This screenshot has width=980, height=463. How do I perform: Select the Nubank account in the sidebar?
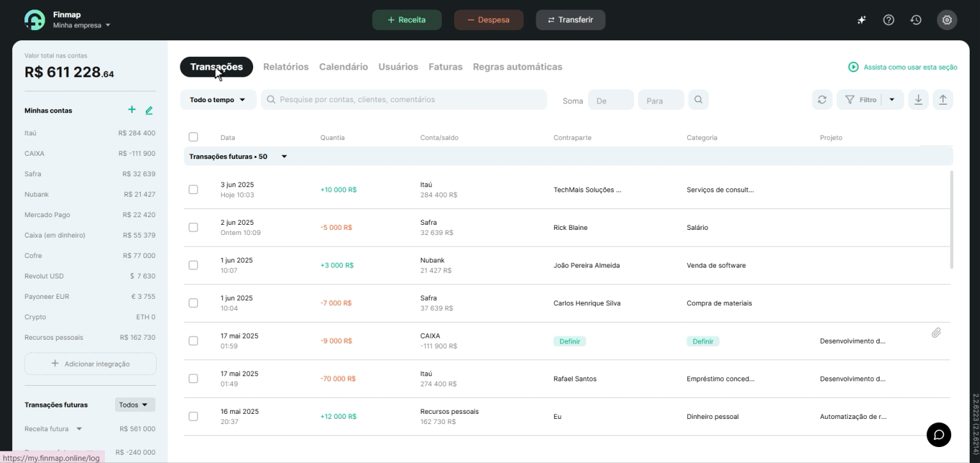[x=90, y=195]
